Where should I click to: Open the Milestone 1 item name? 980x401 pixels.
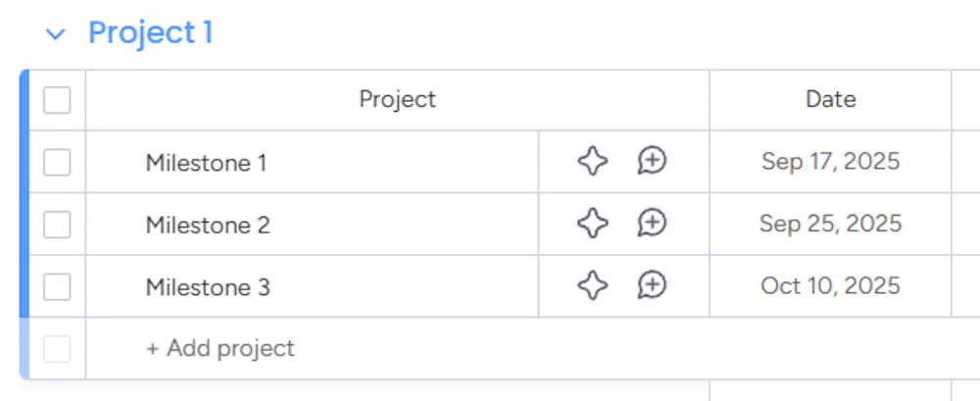tap(206, 163)
